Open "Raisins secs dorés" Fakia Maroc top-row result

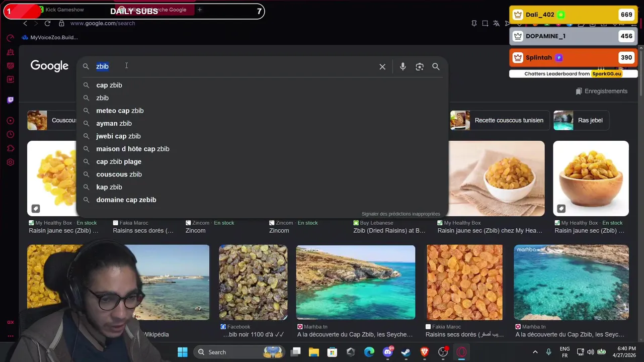tap(143, 231)
